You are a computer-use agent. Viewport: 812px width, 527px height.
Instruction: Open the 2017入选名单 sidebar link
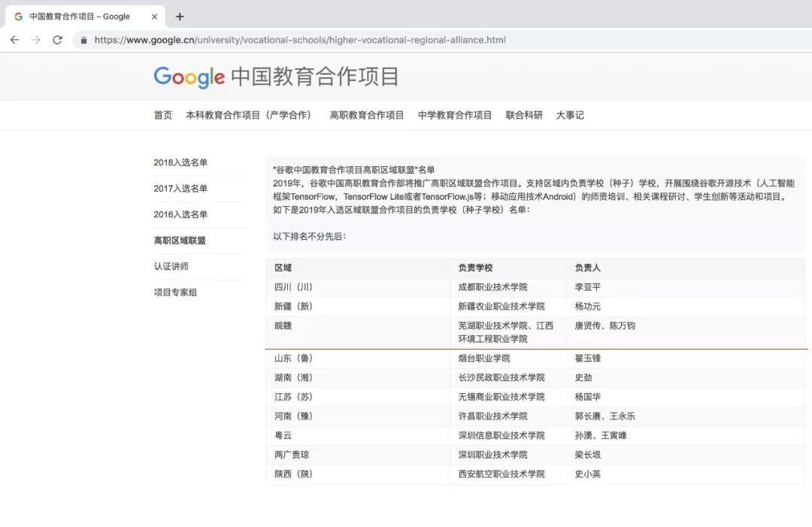pyautogui.click(x=180, y=189)
